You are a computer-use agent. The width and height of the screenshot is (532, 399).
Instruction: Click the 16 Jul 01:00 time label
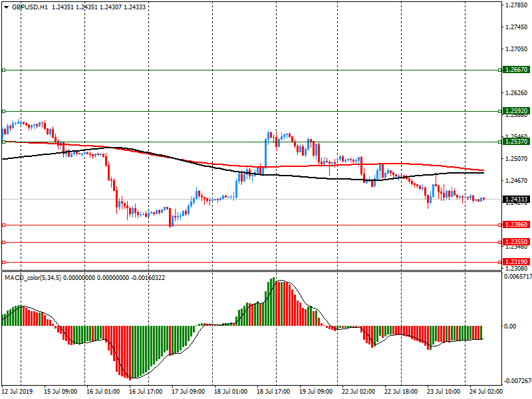click(x=103, y=391)
